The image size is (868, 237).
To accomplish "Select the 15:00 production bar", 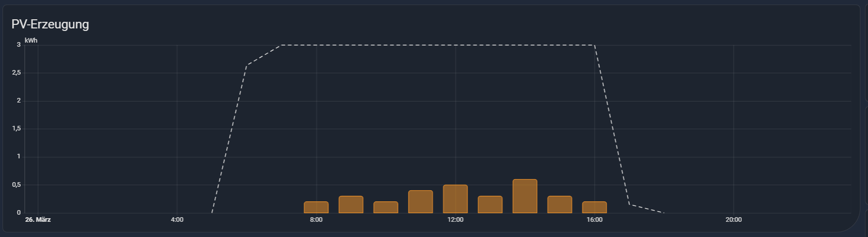I will (560, 204).
